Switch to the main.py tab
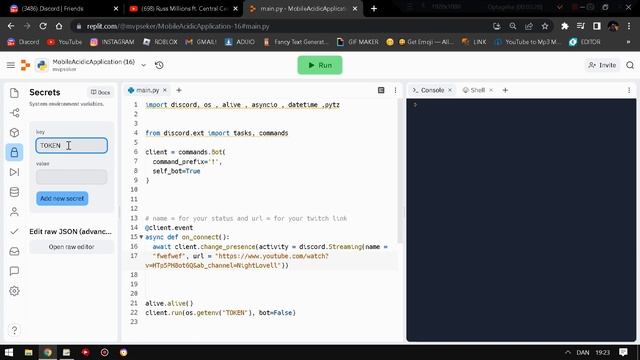Image resolution: width=640 pixels, height=360 pixels. click(147, 90)
